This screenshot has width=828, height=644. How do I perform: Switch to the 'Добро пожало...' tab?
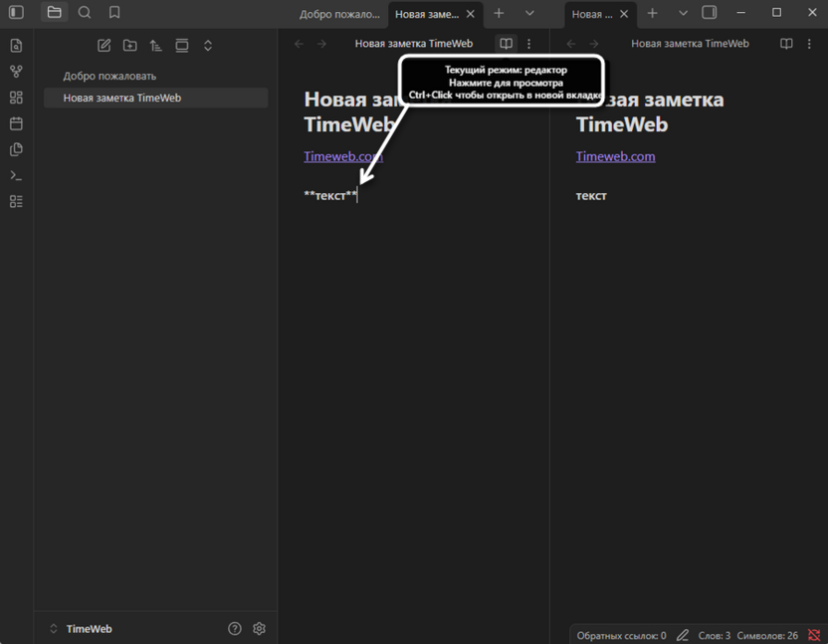339,14
